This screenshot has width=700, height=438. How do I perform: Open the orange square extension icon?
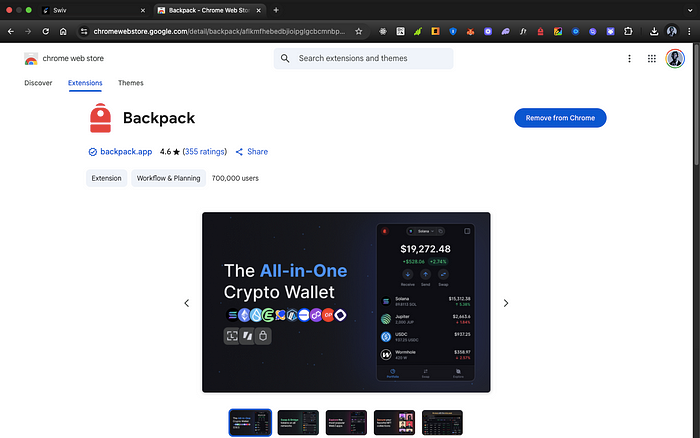point(435,31)
